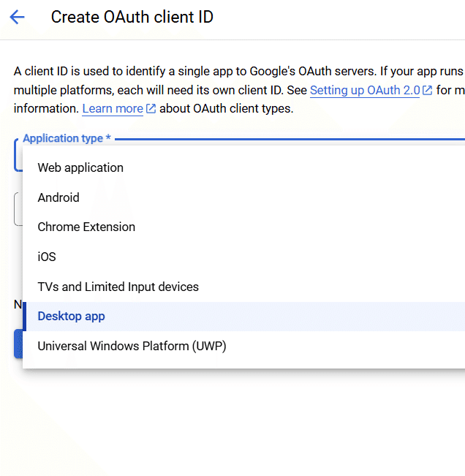Choose TVs and Limited Input devices
Viewport: 465px width, 476px height.
pos(243,287)
